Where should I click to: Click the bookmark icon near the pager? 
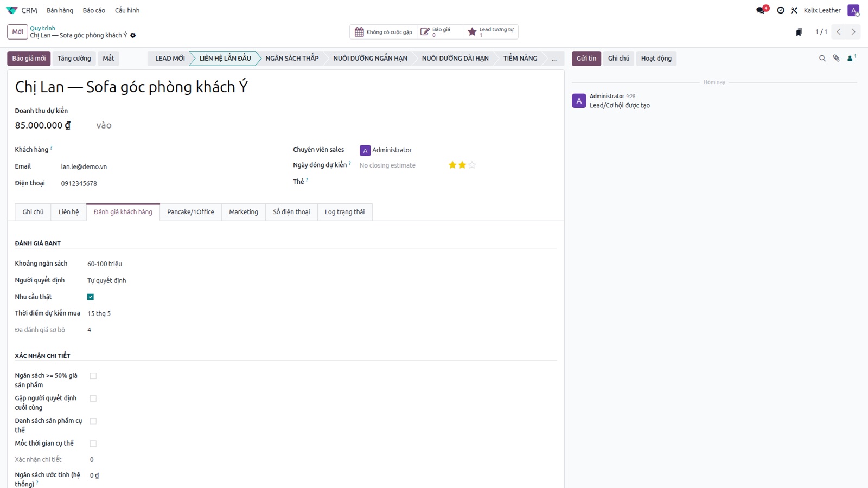[x=799, y=32]
